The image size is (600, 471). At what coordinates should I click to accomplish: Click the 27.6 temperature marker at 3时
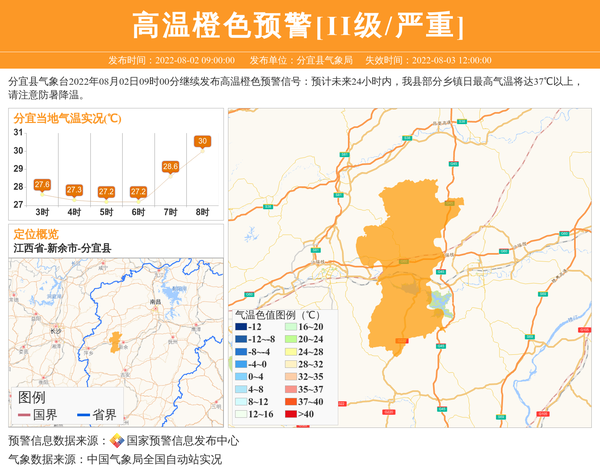pyautogui.click(x=42, y=185)
